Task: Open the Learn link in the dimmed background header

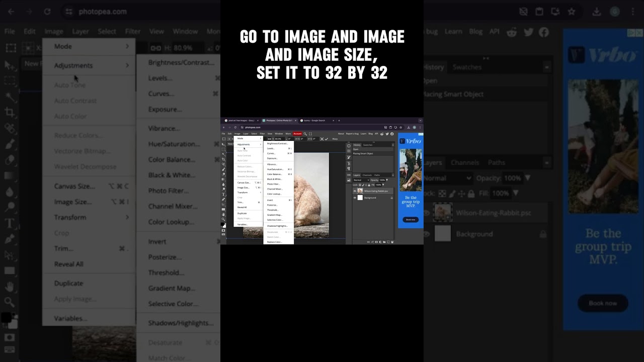Action: pyautogui.click(x=453, y=31)
